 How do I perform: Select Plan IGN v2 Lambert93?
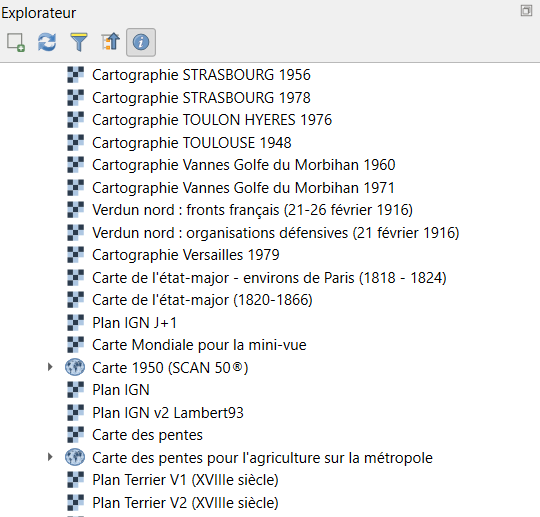click(x=168, y=412)
